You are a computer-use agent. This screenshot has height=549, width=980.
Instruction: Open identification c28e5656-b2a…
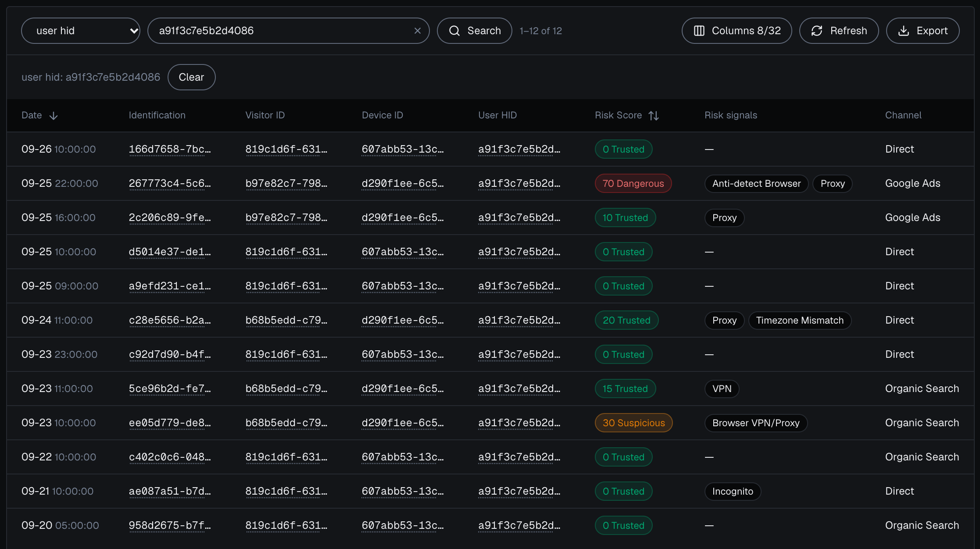[x=170, y=320]
